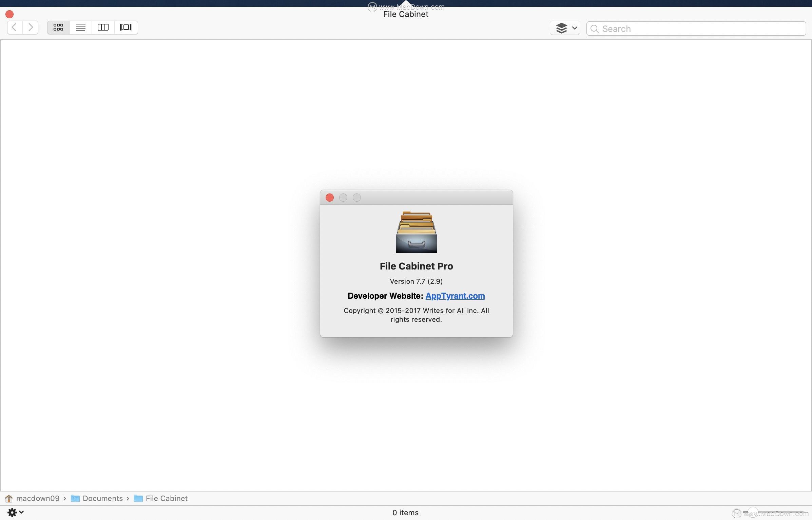Click the Version 7.7 (2.9) text
This screenshot has height=520, width=812.
tap(416, 281)
